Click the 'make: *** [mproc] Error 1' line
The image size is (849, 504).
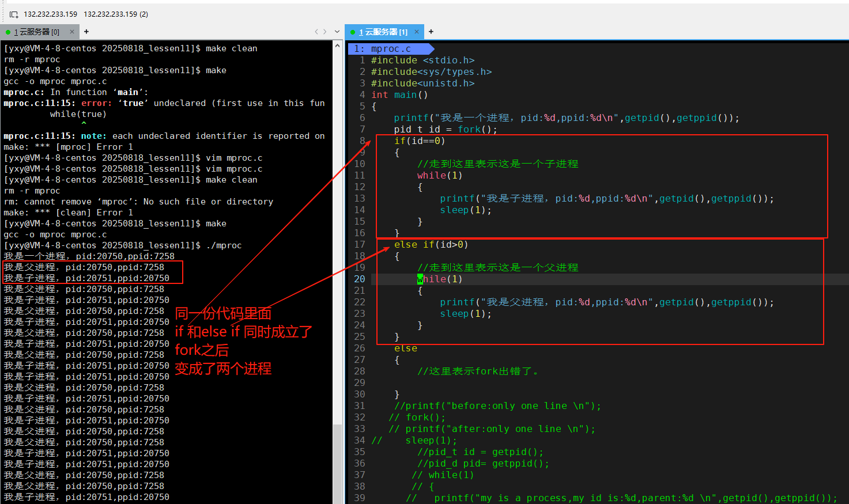[68, 147]
